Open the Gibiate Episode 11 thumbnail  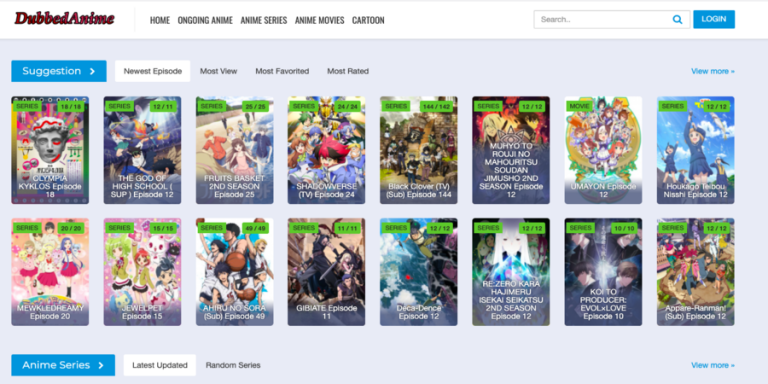click(x=326, y=272)
